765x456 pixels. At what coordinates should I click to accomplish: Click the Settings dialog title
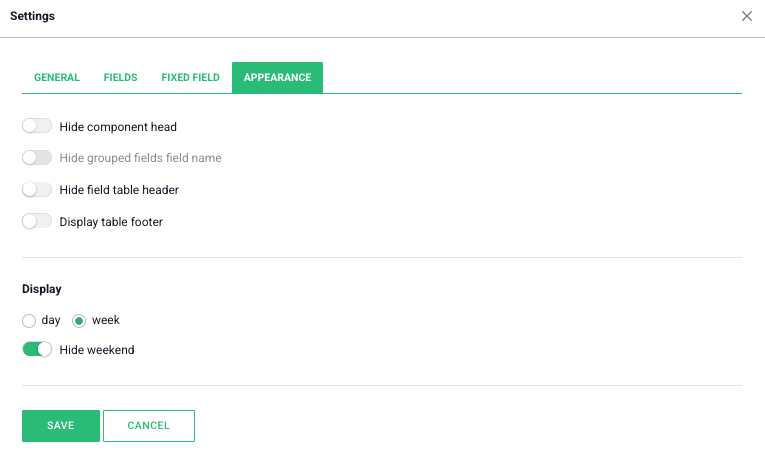(x=33, y=16)
